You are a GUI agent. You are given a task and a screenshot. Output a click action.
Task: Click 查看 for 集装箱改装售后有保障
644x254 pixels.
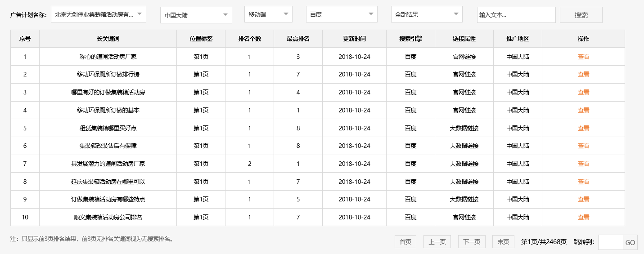tap(583, 146)
